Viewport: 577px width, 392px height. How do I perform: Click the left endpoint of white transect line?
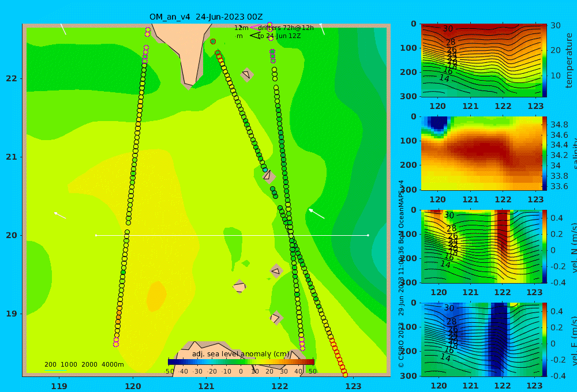point(96,235)
